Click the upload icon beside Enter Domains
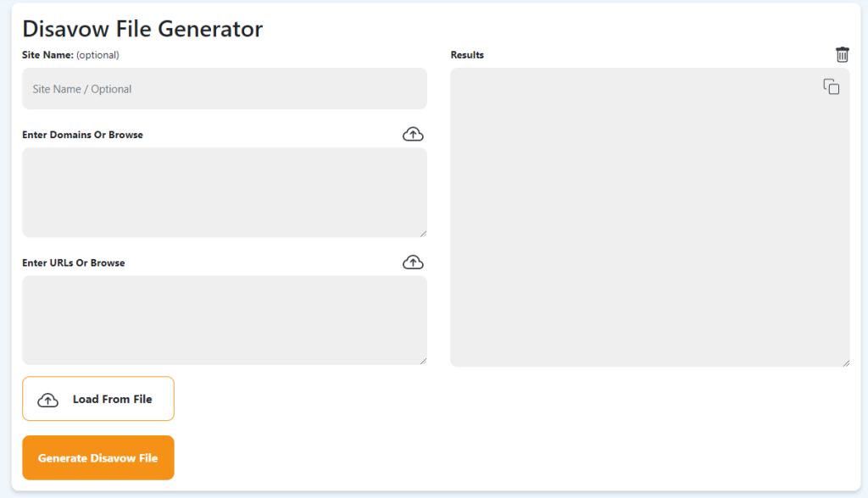The width and height of the screenshot is (868, 498). 413,134
